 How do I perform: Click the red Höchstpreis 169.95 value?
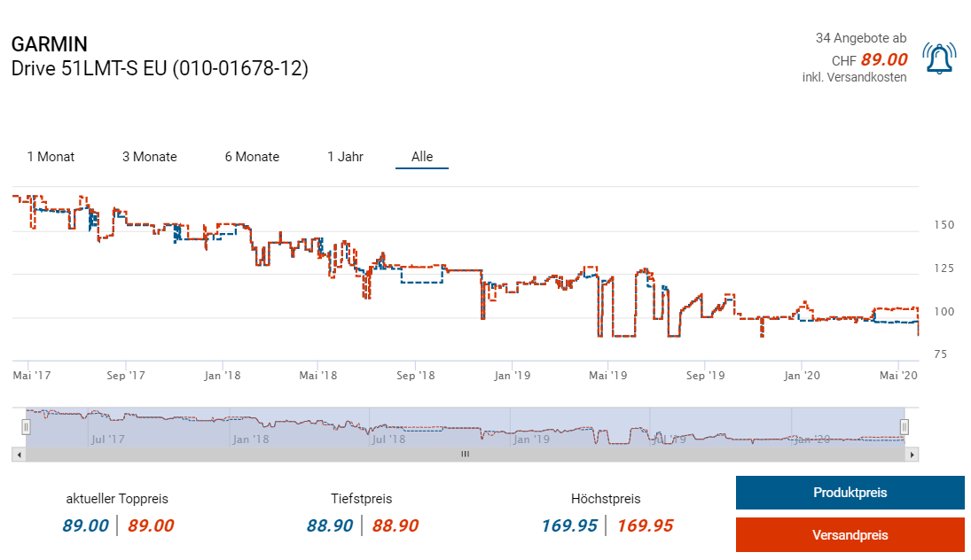click(645, 525)
